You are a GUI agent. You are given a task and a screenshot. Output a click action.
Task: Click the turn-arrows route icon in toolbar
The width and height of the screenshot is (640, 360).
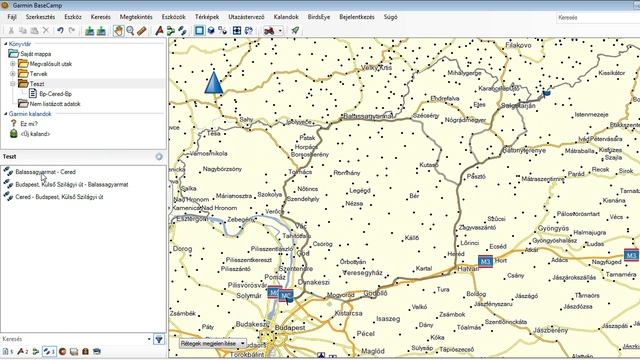tap(248, 31)
